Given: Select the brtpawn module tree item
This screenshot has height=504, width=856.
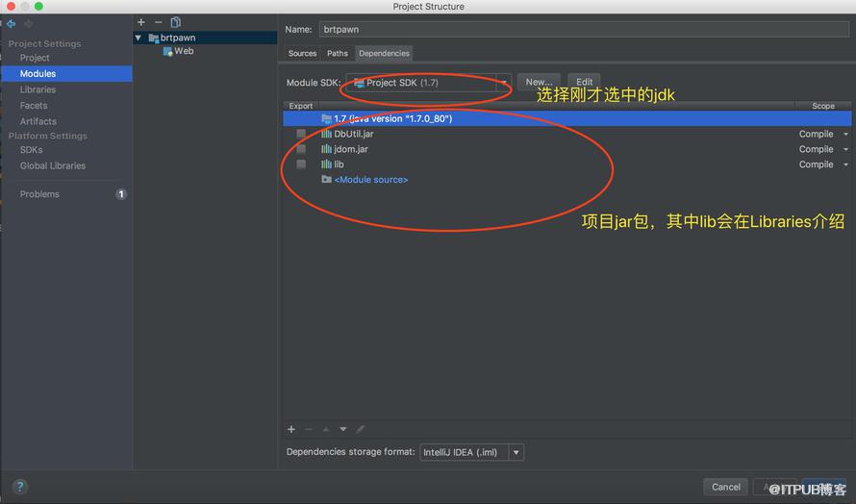Looking at the screenshot, I should click(x=177, y=38).
